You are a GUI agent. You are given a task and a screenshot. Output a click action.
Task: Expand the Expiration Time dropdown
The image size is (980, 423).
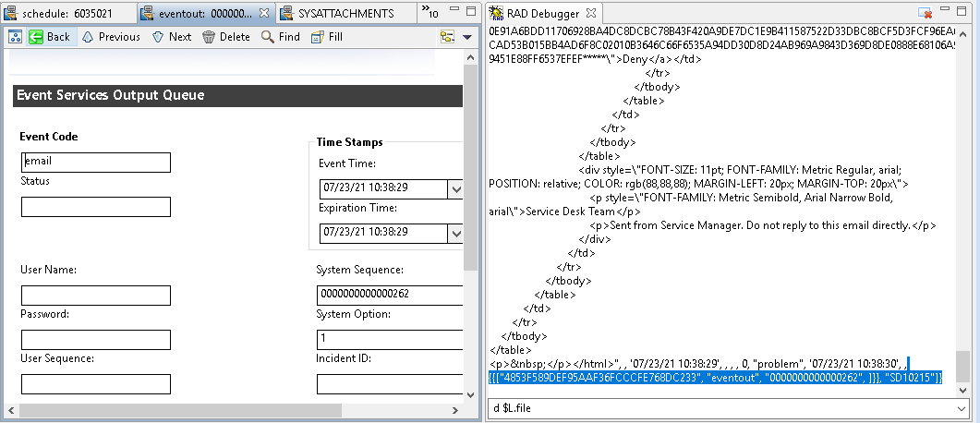454,233
